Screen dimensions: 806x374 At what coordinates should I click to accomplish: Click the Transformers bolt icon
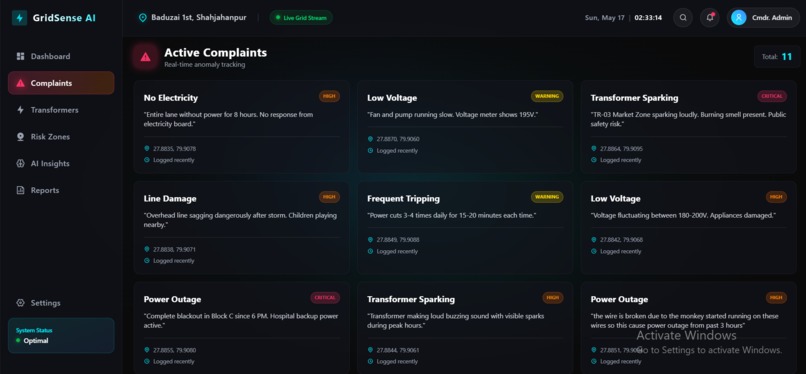[x=21, y=110]
